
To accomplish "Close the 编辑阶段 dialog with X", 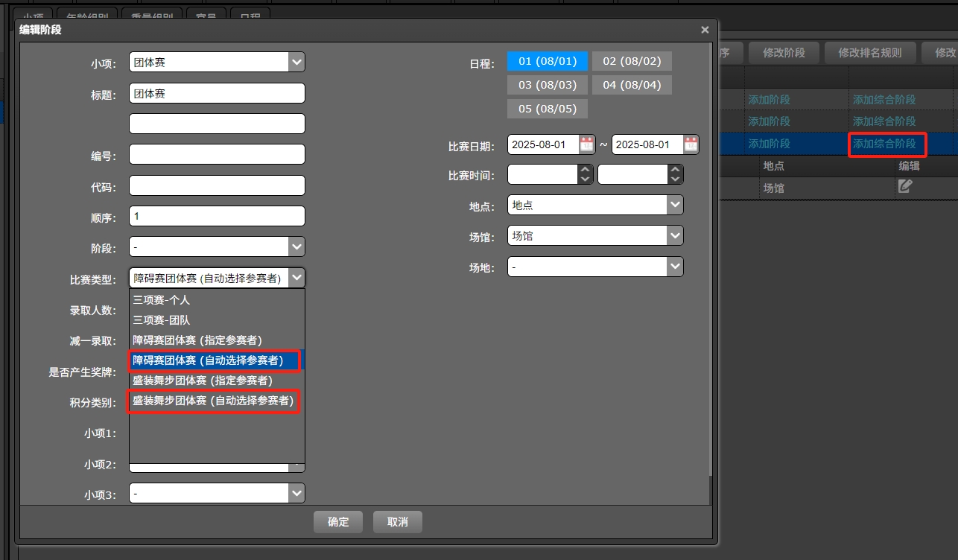I will coord(705,30).
